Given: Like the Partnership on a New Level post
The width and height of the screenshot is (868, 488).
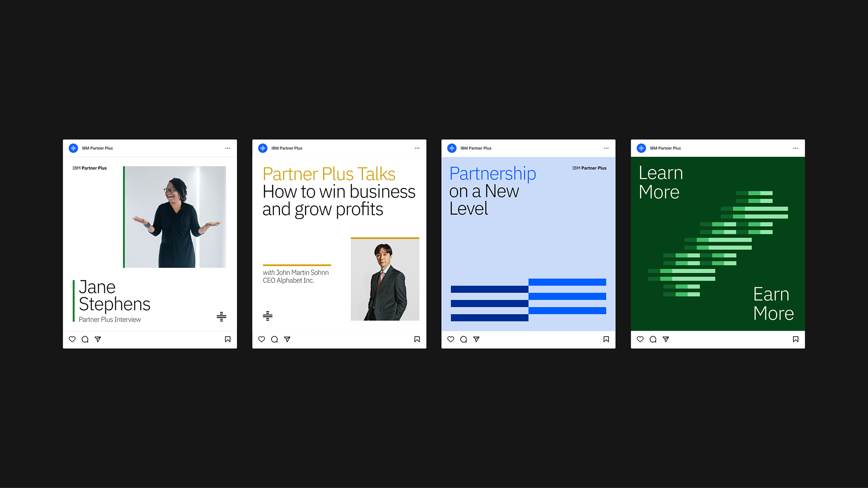Looking at the screenshot, I should pos(451,339).
